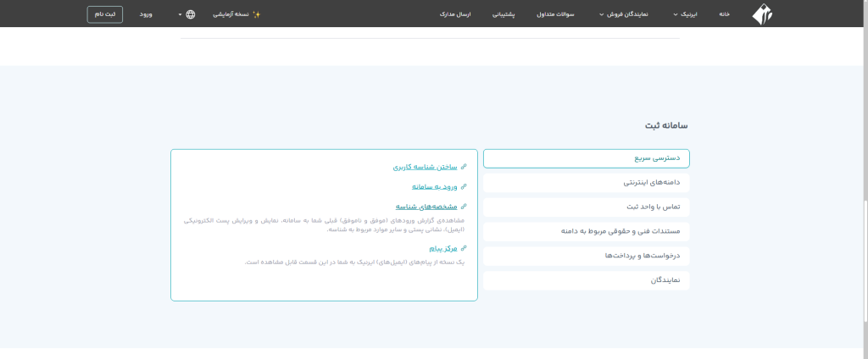Open پشتیبانی in the navigation bar
Image resolution: width=868 pixels, height=359 pixels.
coord(504,14)
